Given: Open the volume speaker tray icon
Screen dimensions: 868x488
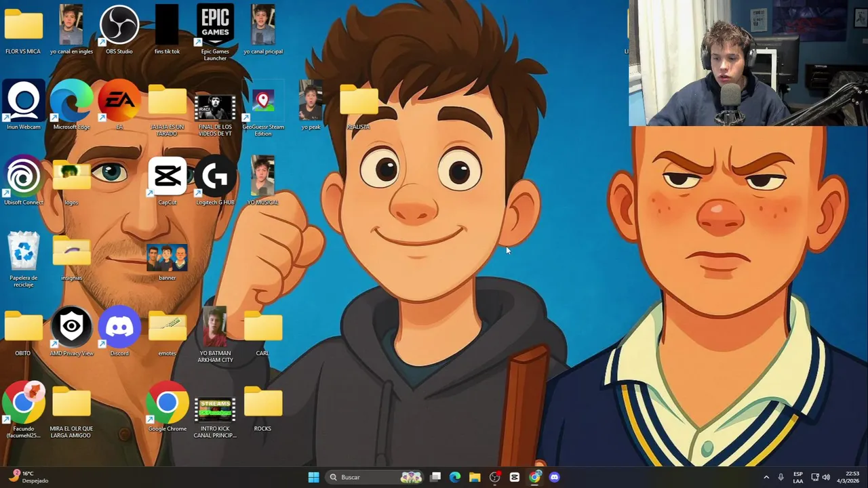Looking at the screenshot, I should pos(826,477).
